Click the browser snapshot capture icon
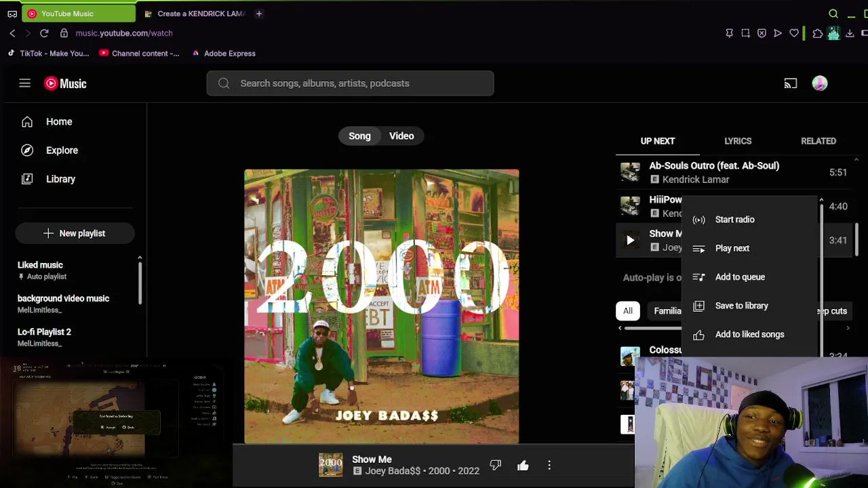 point(745,33)
